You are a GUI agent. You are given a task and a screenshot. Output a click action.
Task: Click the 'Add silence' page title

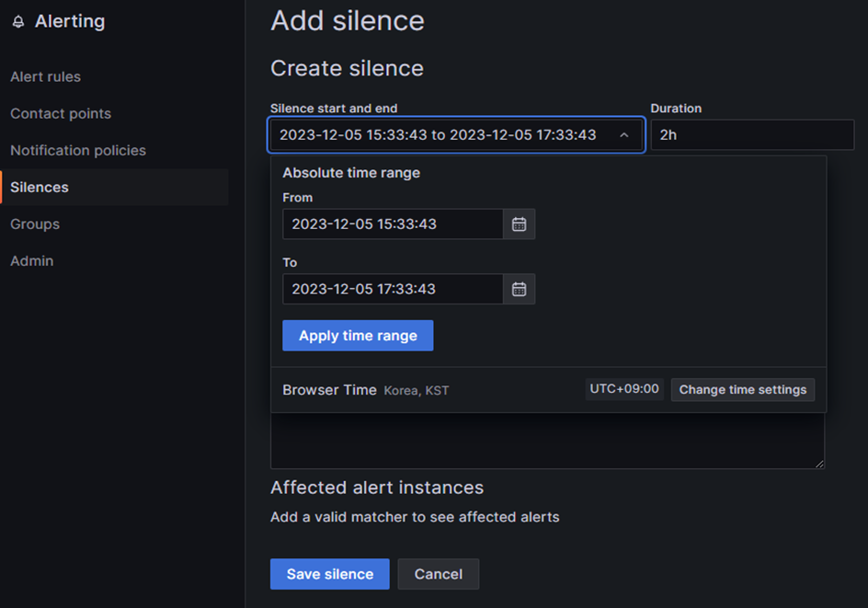click(x=348, y=21)
